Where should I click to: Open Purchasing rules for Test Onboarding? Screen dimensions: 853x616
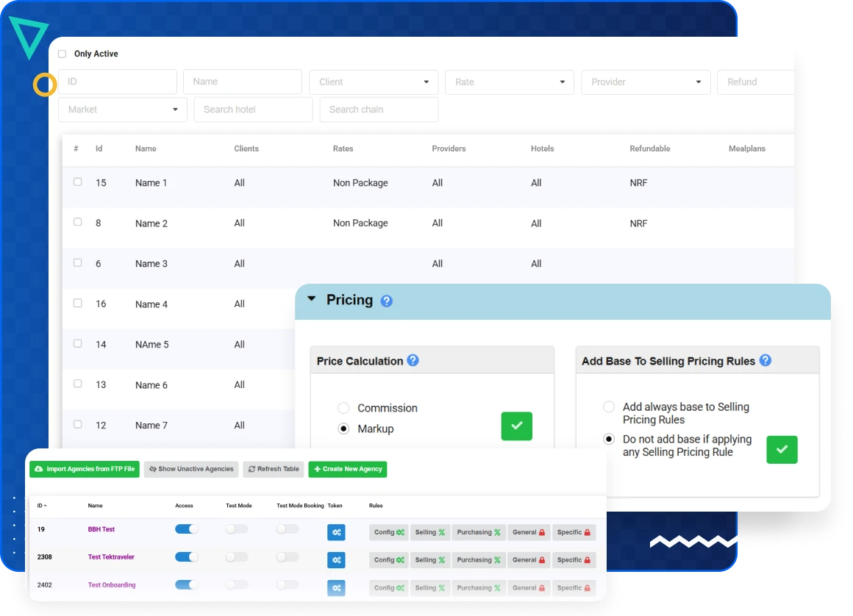coord(478,588)
